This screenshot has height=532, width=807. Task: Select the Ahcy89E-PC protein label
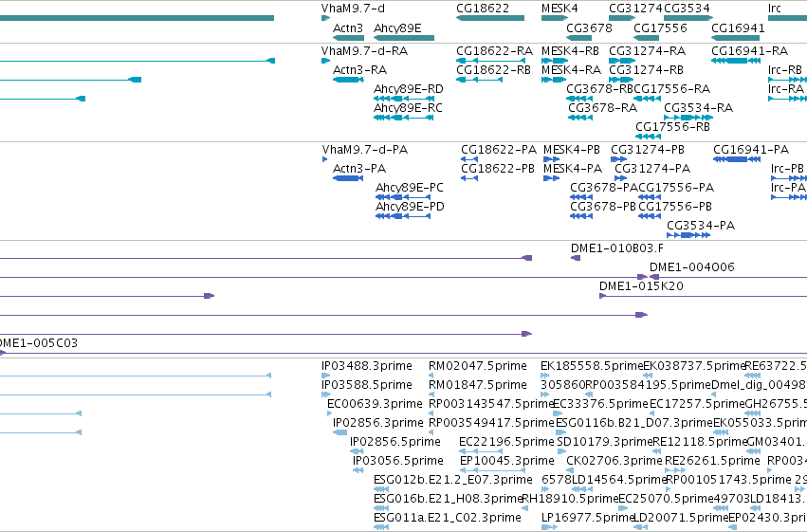tap(410, 188)
